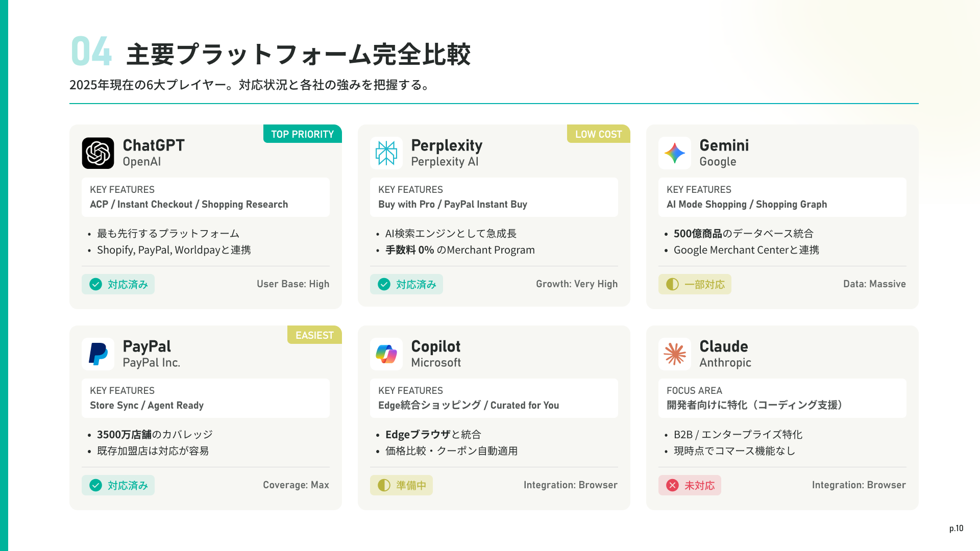Click the Claude starburst logo icon
The image size is (980, 551).
coord(675,354)
